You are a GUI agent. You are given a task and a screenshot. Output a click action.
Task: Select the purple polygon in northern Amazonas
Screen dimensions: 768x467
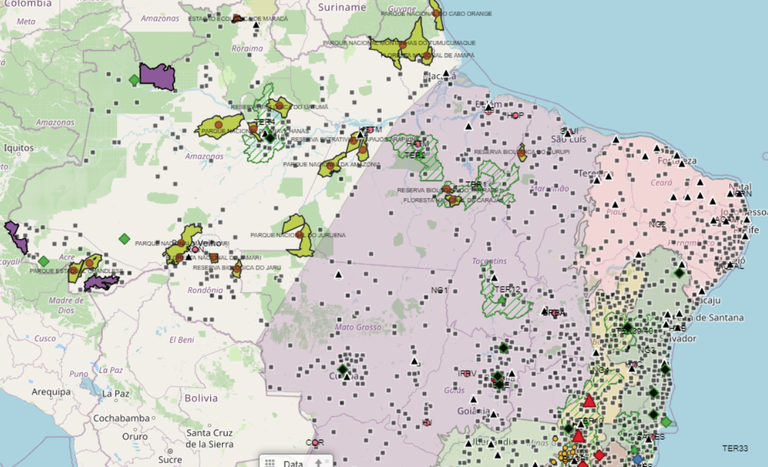coord(157,76)
